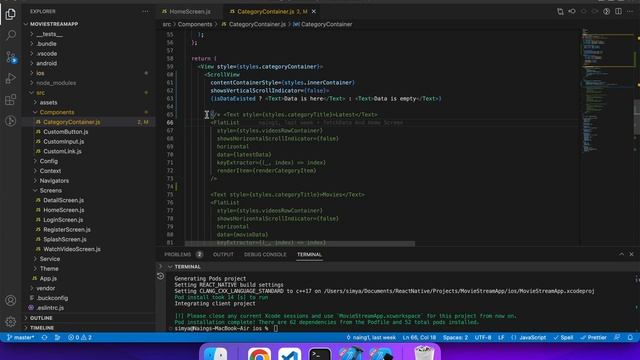Screen dimensions: 640x360
Task: Open Visual Studio Code from the dock
Action: pos(289,354)
